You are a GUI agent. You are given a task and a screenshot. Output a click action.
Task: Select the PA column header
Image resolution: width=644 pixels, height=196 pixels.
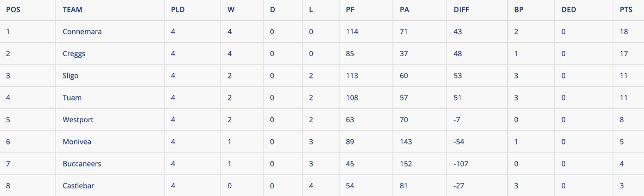tap(404, 10)
